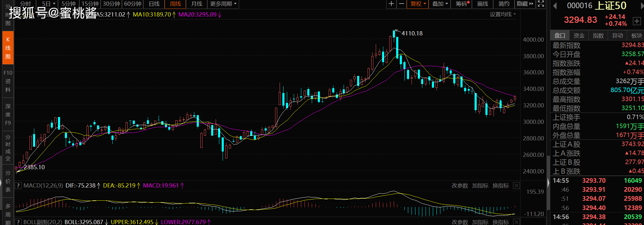Hide the right side panel with 隐藏
The height and width of the screenshot is (225, 644).
click(525, 4)
